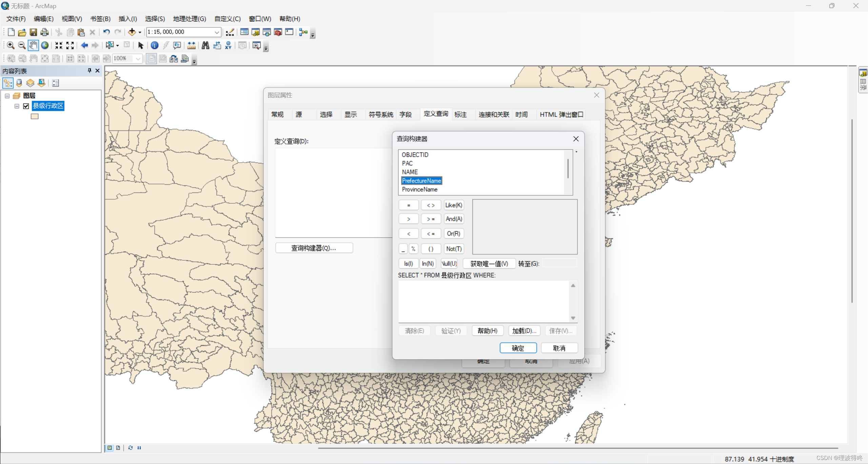
Task: Select the Zoom In tool
Action: [x=11, y=45]
